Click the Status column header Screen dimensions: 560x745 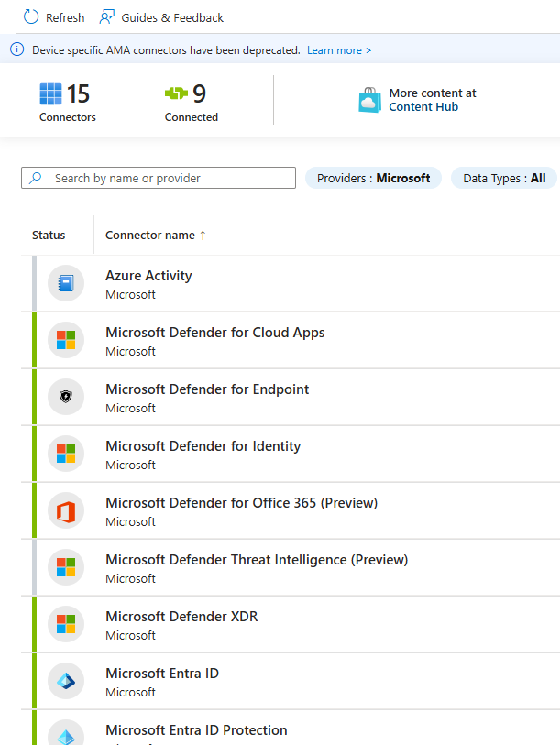49,236
